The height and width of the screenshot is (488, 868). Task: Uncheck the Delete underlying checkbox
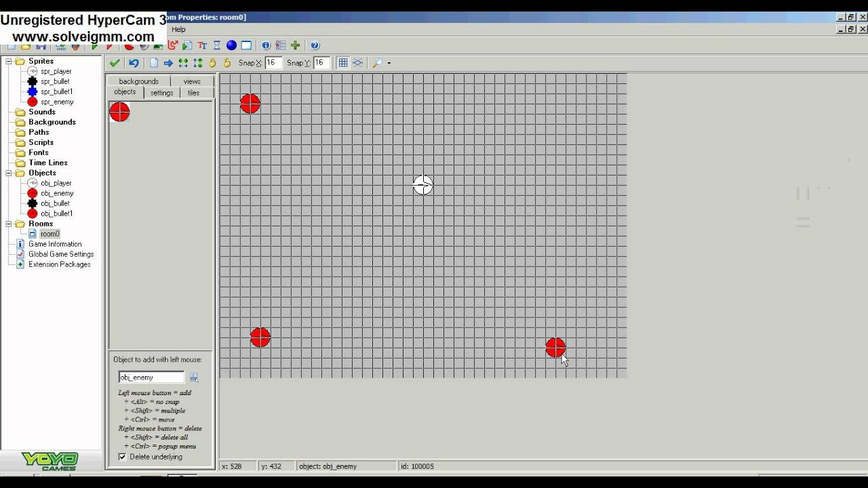[x=122, y=457]
